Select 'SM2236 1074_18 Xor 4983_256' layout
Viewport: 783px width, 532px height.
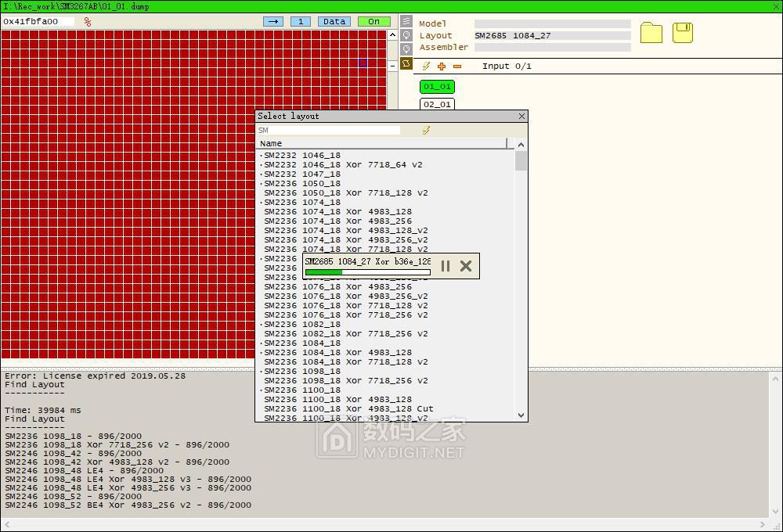pyautogui.click(x=338, y=221)
